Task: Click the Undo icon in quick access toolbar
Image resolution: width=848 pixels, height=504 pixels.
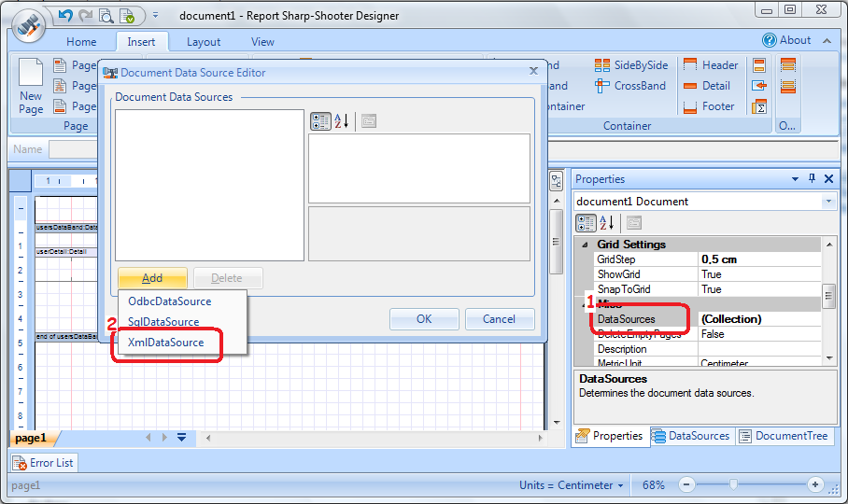Action: pos(65,16)
